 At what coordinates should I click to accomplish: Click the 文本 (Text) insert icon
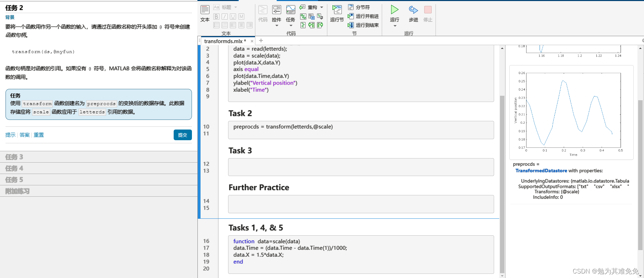click(205, 10)
